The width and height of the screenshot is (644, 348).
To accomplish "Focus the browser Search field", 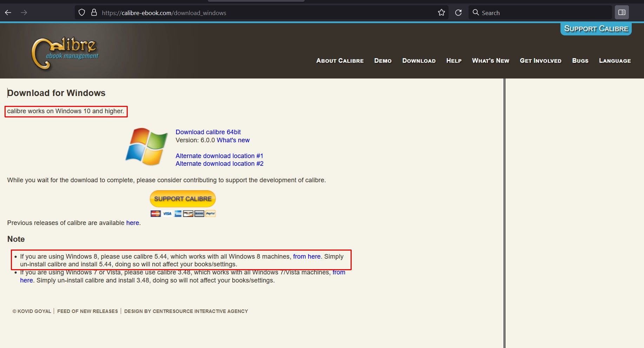I will click(540, 13).
